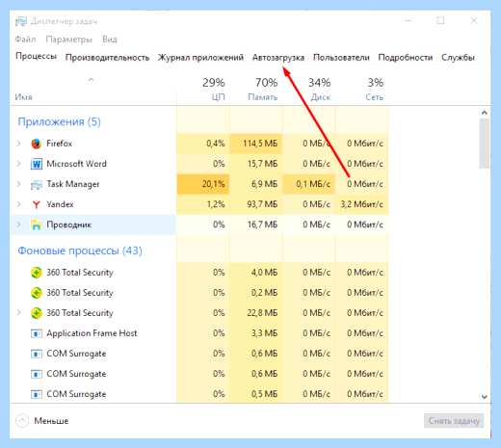Expand the Firefox process group
Screen dimensions: 501x448
[19, 144]
